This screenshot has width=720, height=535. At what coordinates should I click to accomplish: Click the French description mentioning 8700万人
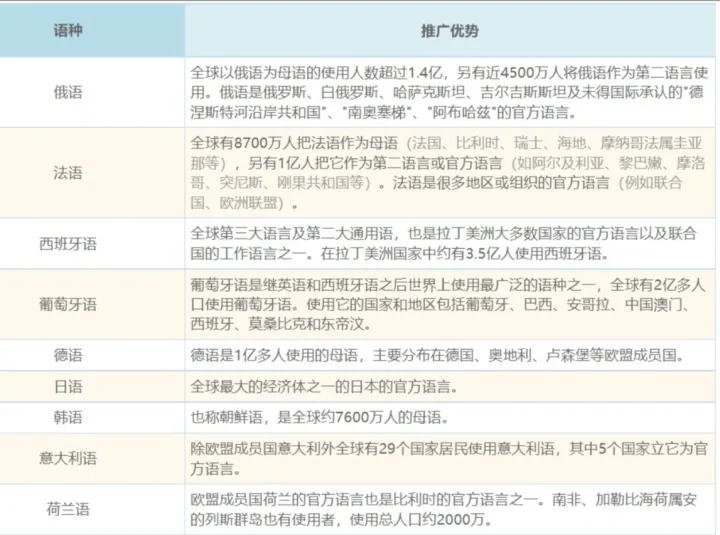coord(448,173)
